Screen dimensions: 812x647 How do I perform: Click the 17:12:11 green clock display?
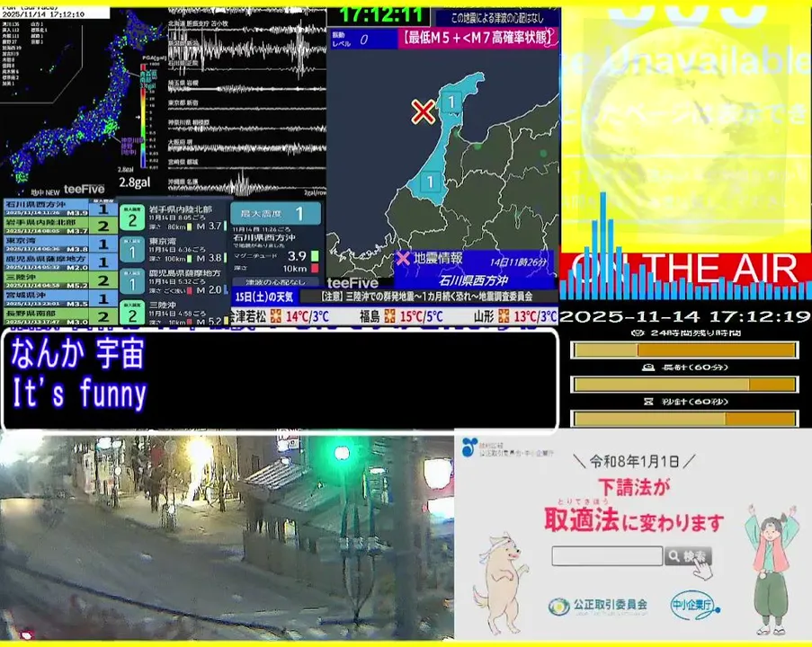381,15
